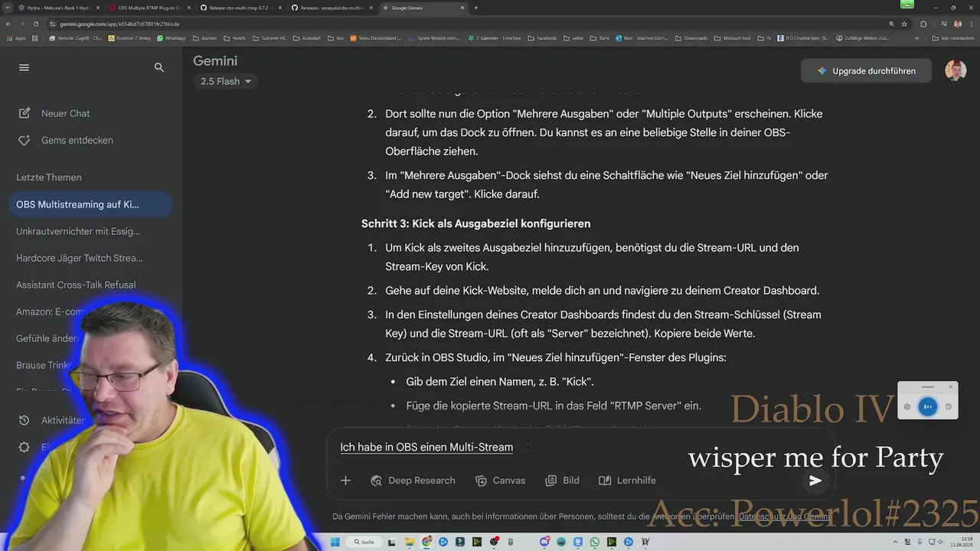This screenshot has width=980, height=551.
Task: Open the Whatsapp bookmark
Action: (171, 37)
